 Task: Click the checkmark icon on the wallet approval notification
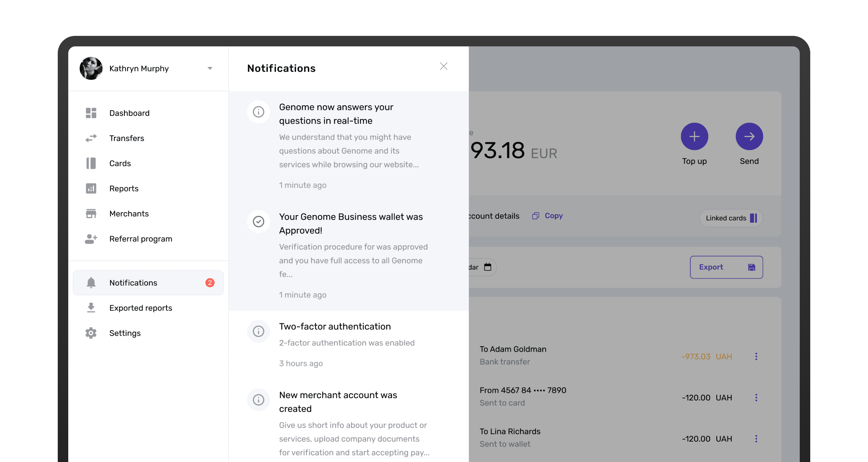click(x=258, y=221)
